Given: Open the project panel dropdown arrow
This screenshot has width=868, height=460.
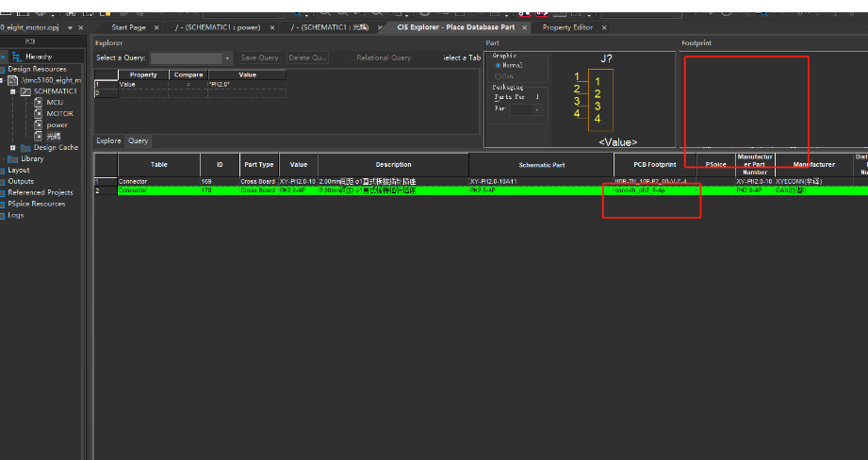Looking at the screenshot, I should 71,27.
